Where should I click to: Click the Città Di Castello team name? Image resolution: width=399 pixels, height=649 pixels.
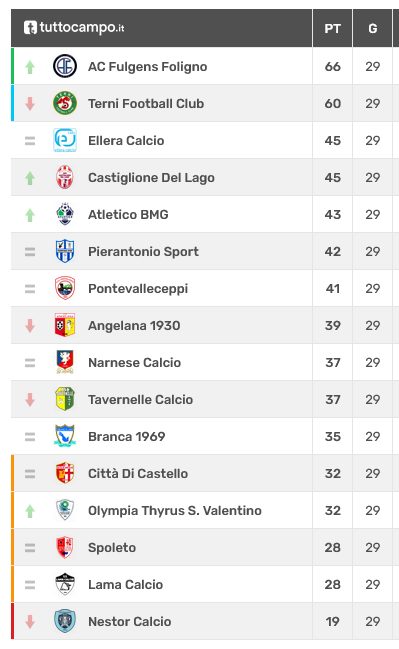(138, 474)
